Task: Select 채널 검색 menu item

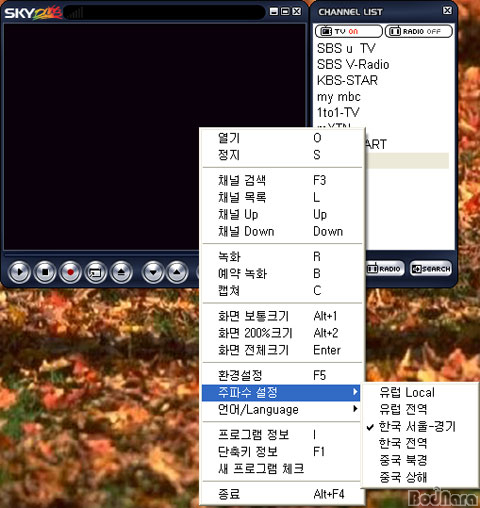Action: 281,180
